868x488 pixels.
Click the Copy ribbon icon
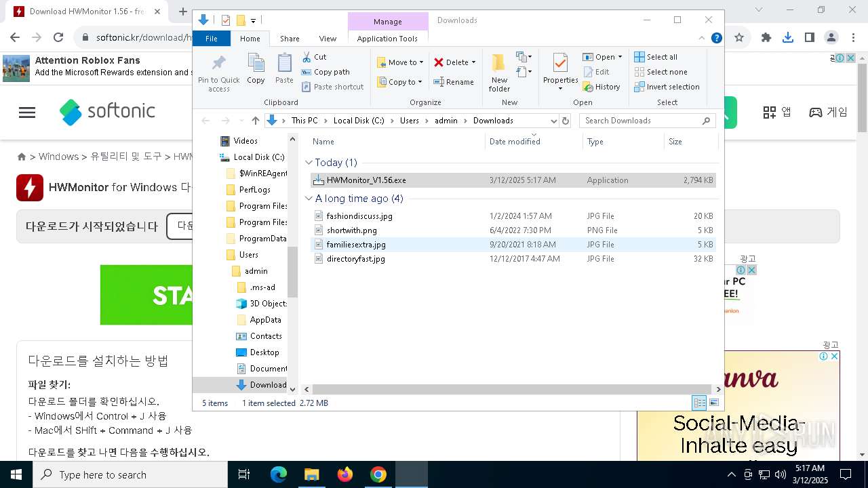coord(256,68)
